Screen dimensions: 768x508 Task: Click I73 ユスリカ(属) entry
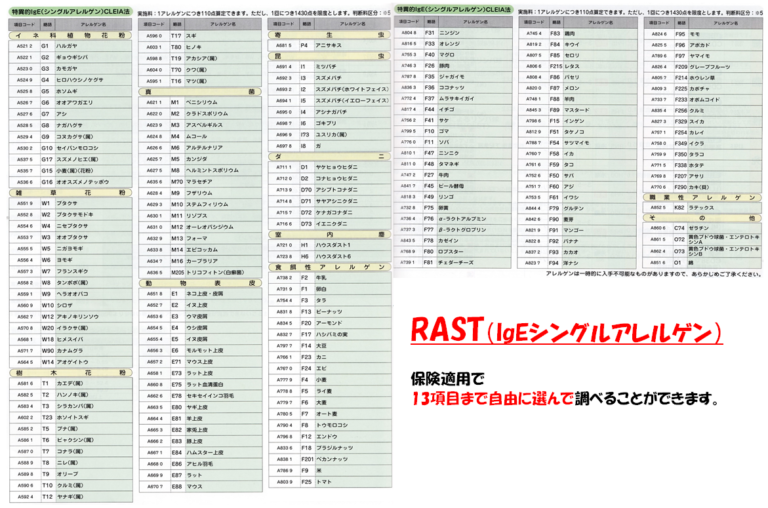(x=330, y=135)
